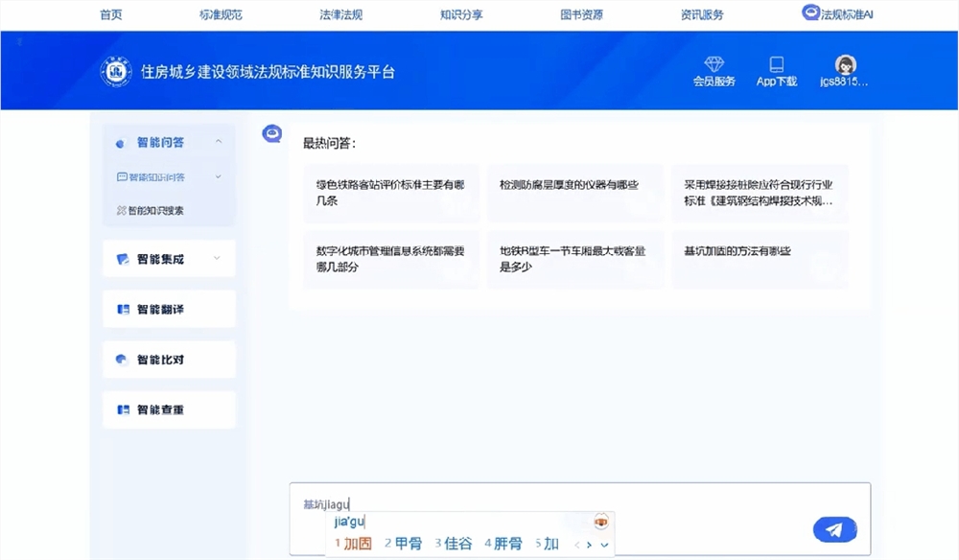Expand the 智能集成 section dropdown
Viewport: 959px width, 560px height.
[215, 258]
